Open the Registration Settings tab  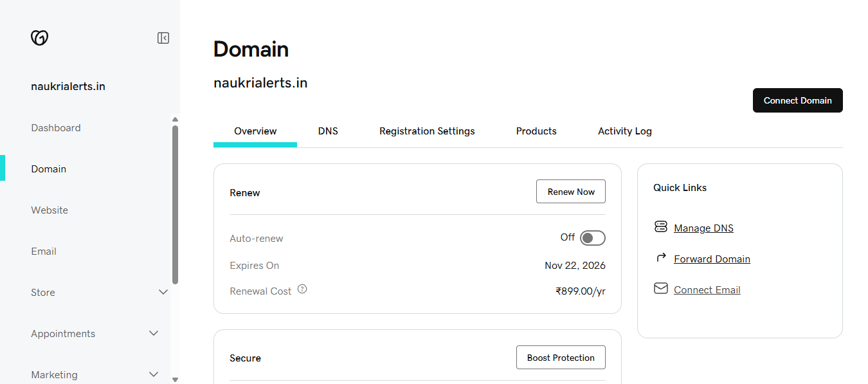tap(427, 131)
